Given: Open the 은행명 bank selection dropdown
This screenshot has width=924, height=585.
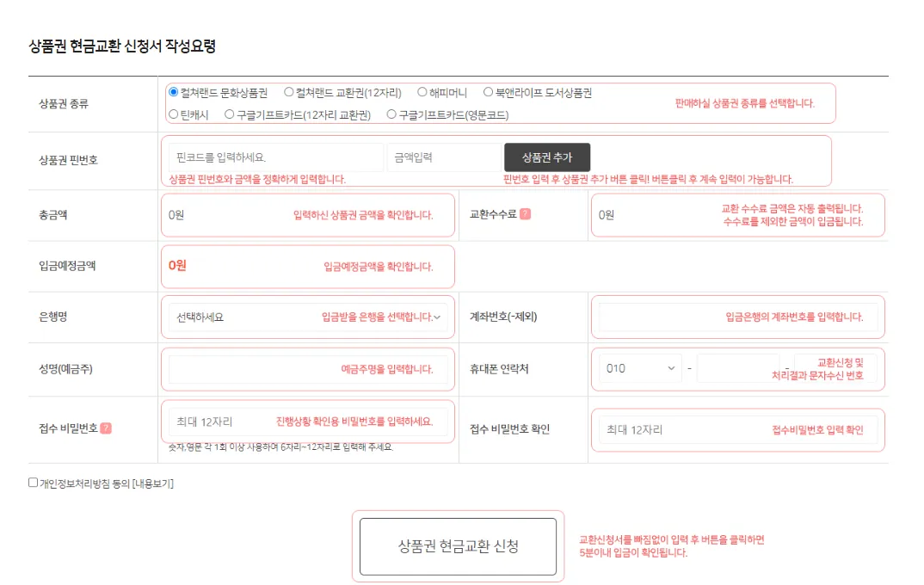Looking at the screenshot, I should click(x=308, y=317).
